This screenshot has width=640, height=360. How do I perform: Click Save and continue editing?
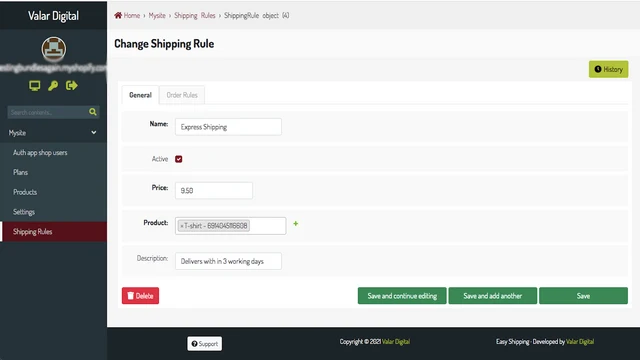(402, 296)
